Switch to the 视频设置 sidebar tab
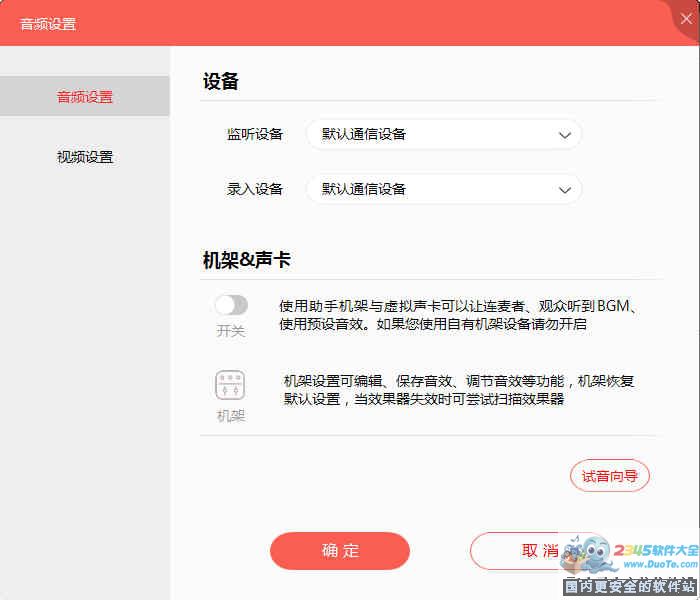This screenshot has width=700, height=600. 85,157
